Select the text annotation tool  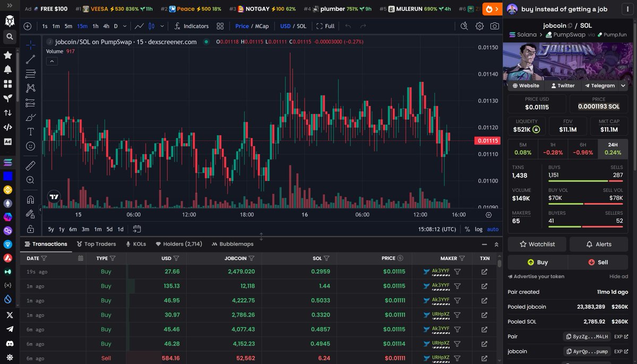(30, 132)
